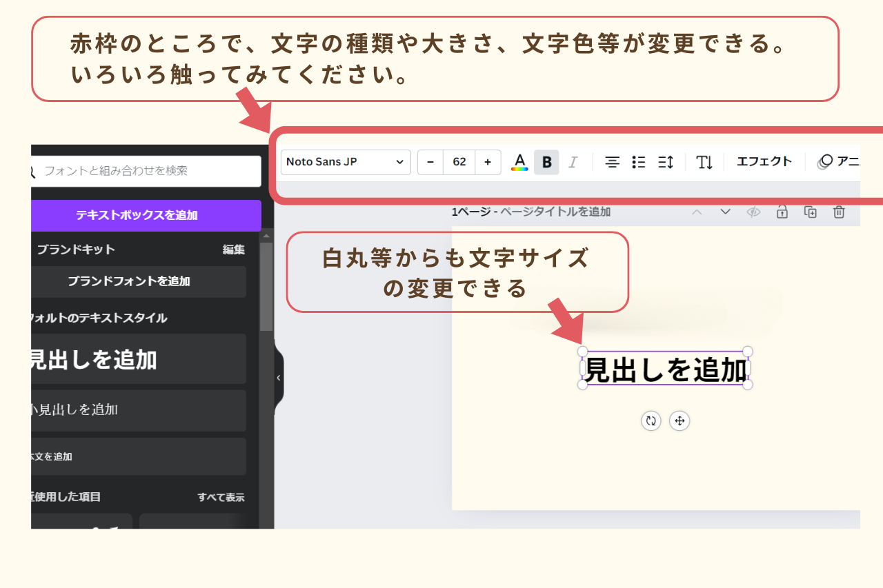The width and height of the screenshot is (883, 588).
Task: Open line spacing settings
Action: coord(666,162)
